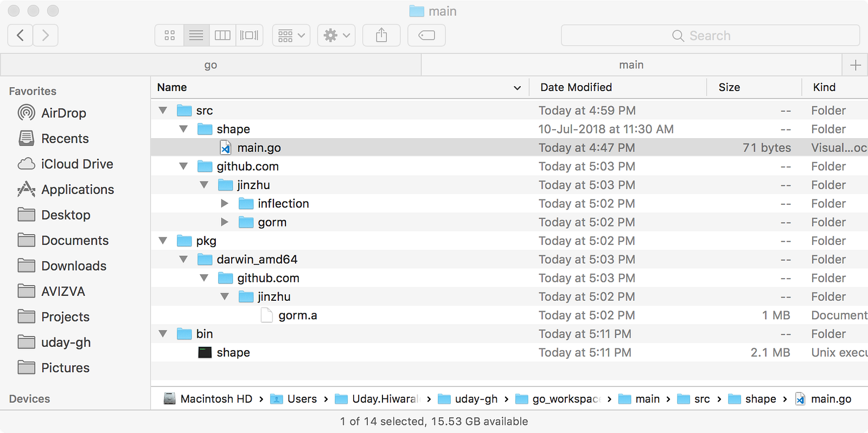Click 'shape' in the path bar
Viewport: 868px width, 433px height.
click(752, 399)
